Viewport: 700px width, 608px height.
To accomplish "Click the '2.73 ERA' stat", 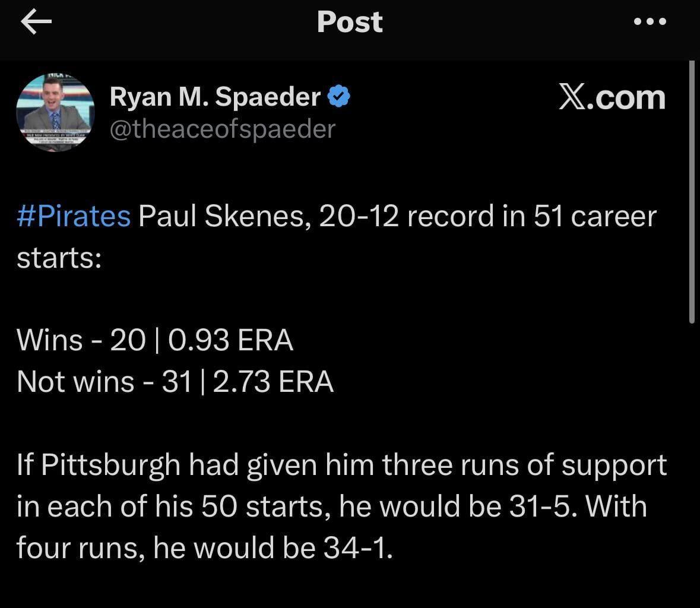I will coord(273,381).
